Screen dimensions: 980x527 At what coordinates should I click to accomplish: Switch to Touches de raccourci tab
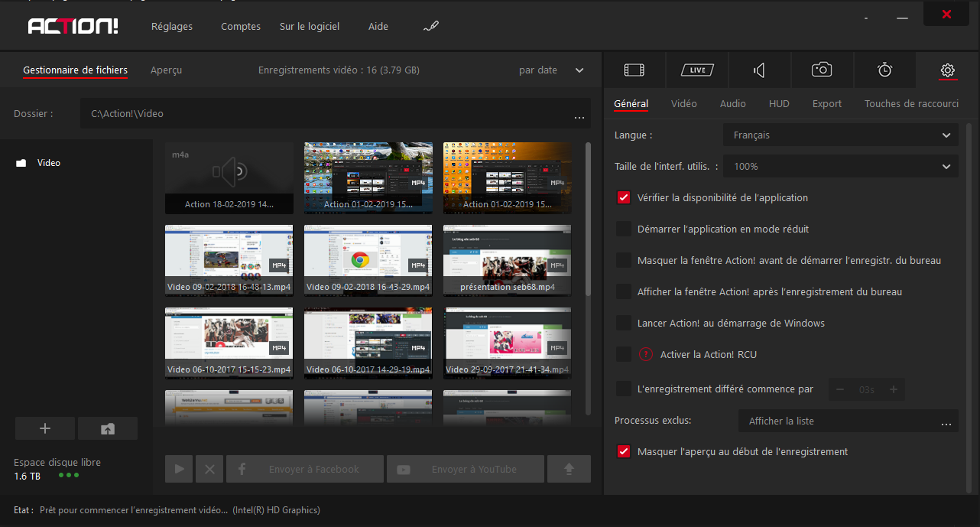(x=911, y=104)
